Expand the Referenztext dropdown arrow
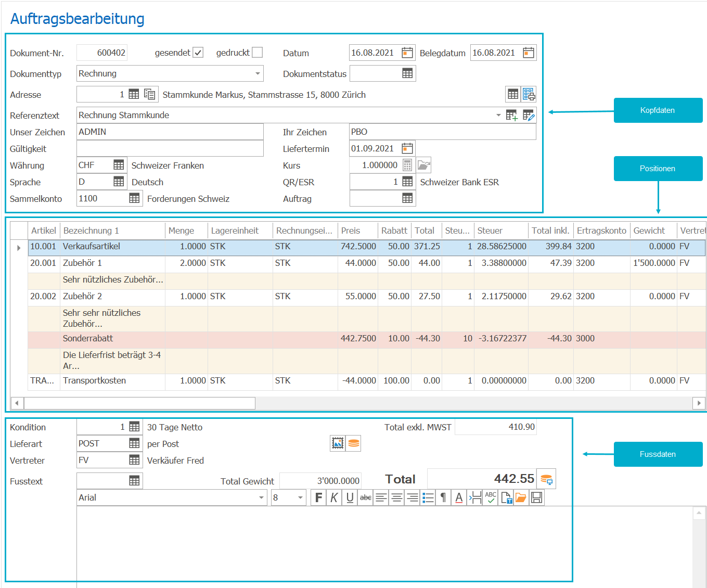The height and width of the screenshot is (588, 707). coord(498,115)
